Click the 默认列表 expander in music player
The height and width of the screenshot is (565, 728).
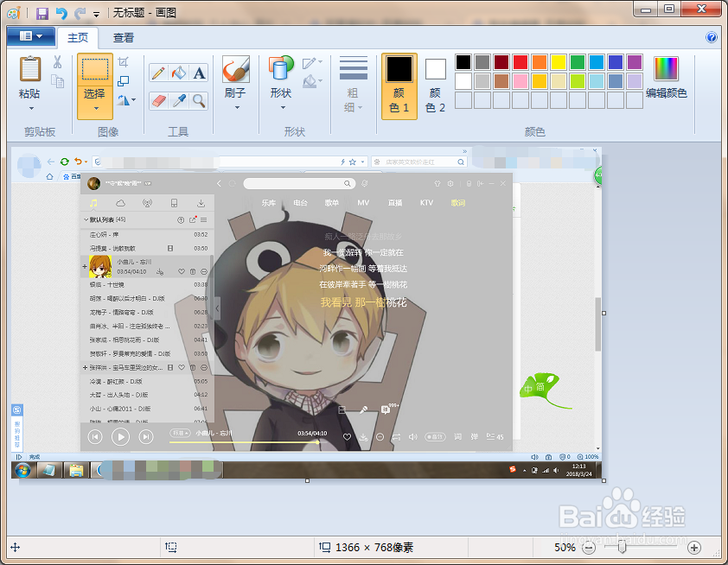(86, 219)
